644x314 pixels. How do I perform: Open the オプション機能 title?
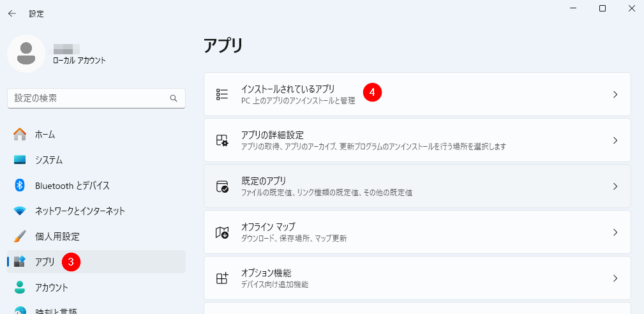coord(266,273)
